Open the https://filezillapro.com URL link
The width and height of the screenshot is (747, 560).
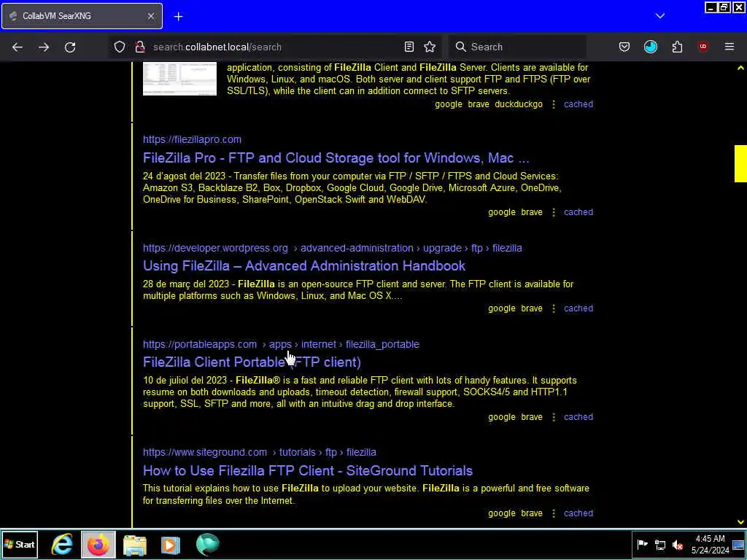[x=192, y=139]
